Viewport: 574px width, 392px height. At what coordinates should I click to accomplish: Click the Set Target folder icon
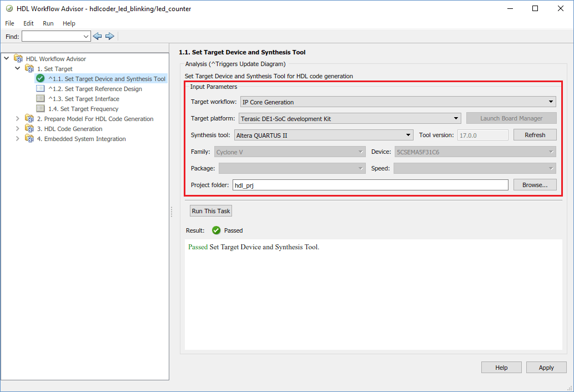click(x=29, y=69)
